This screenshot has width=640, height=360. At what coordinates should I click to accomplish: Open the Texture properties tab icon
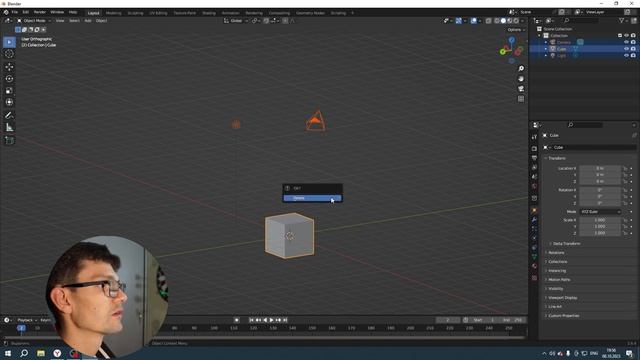pos(534,278)
